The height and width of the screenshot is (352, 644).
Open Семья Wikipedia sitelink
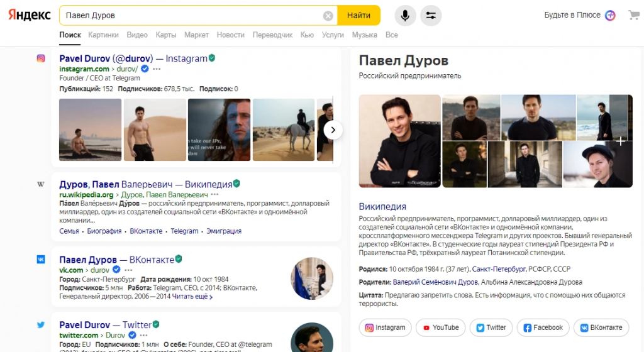tap(69, 231)
